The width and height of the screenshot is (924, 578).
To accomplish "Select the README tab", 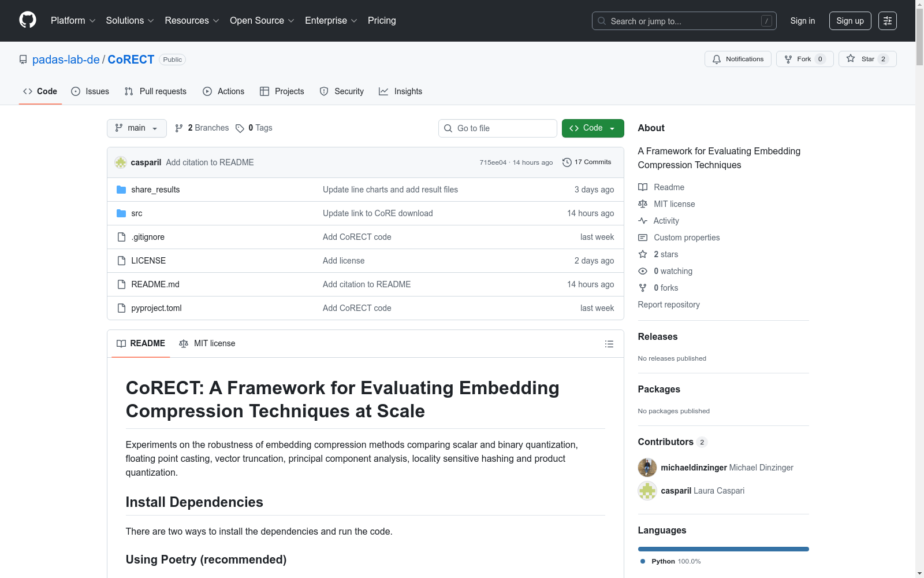I will pyautogui.click(x=141, y=343).
